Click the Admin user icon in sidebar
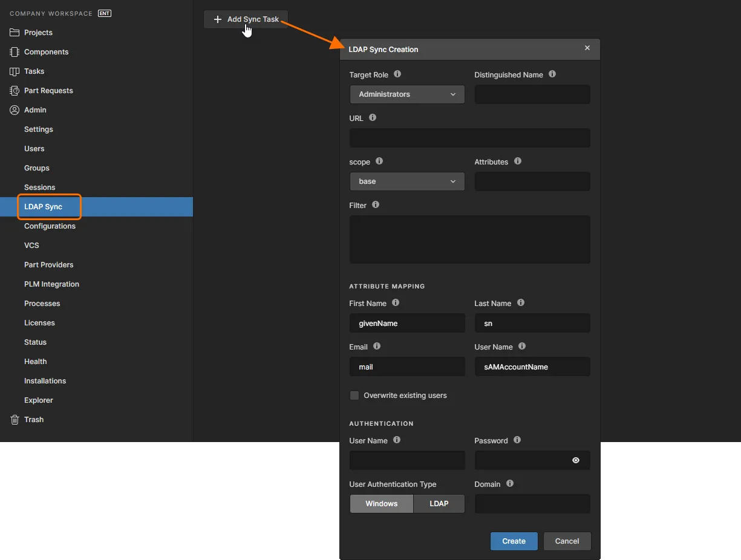This screenshot has height=560, width=741. coord(15,110)
